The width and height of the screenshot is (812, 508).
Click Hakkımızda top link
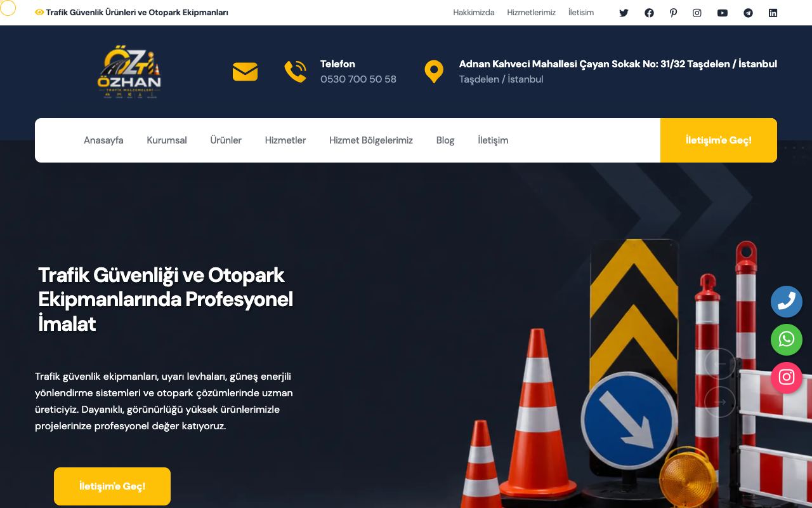pyautogui.click(x=474, y=13)
